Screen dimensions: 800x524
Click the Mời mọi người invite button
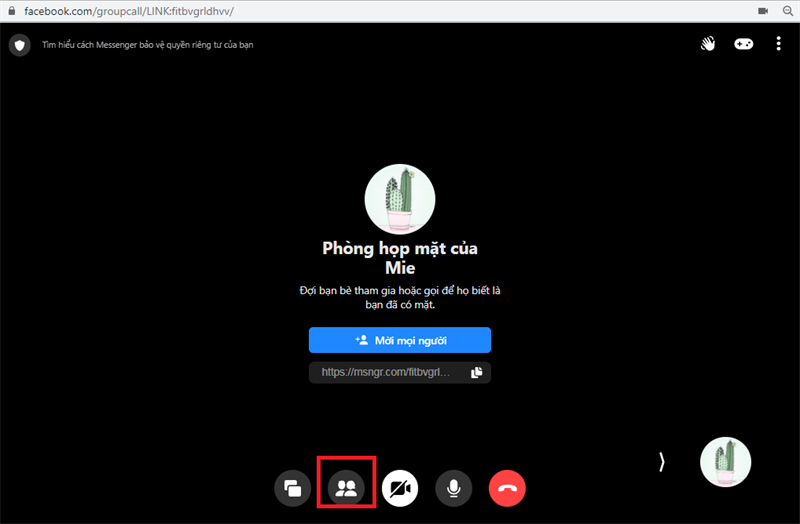click(x=400, y=340)
